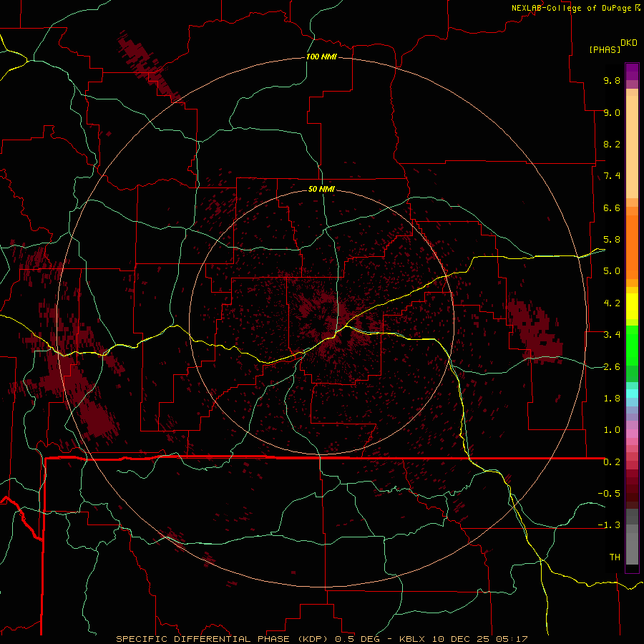The width and height of the screenshot is (644, 644).
Task: Click the 3.4 scale value
Action: coord(612,335)
